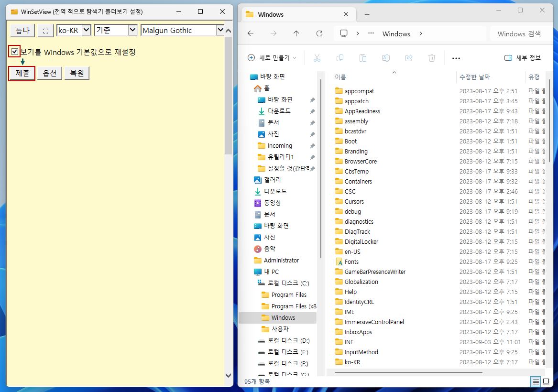Click the WinSetView scrollbar up arrow
This screenshot has width=558, height=392.
coord(228,31)
